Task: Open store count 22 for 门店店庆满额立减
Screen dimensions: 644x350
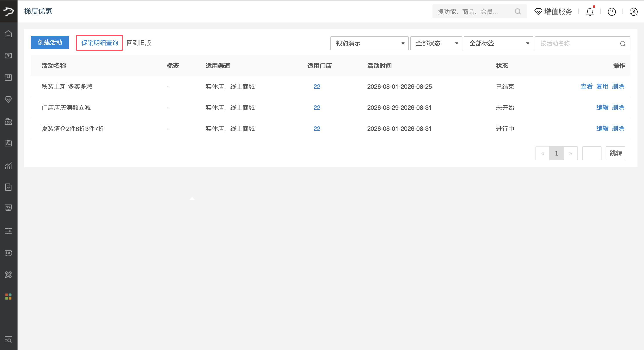Action: [317, 108]
